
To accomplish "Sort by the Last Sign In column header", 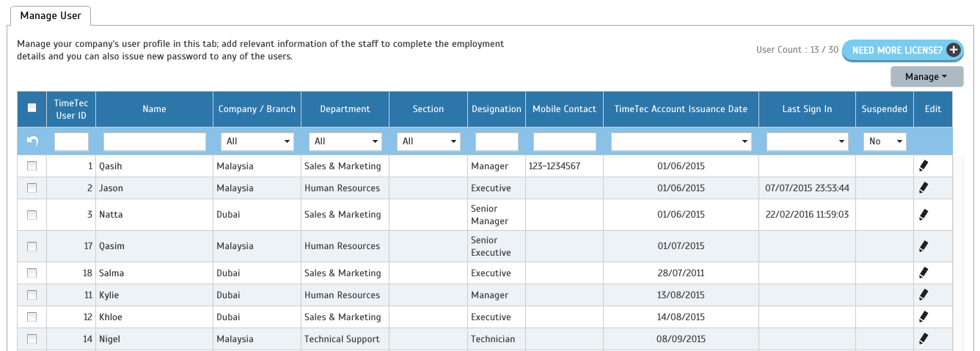I will pos(807,109).
